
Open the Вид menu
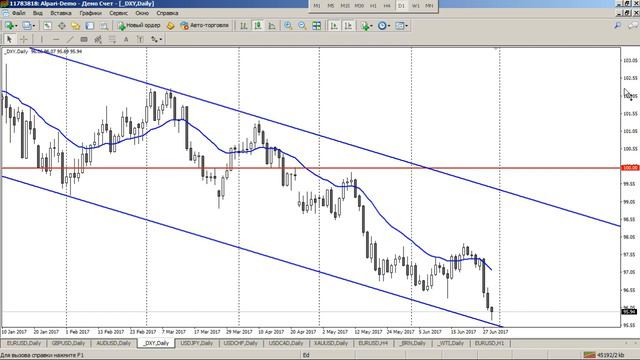tap(38, 13)
